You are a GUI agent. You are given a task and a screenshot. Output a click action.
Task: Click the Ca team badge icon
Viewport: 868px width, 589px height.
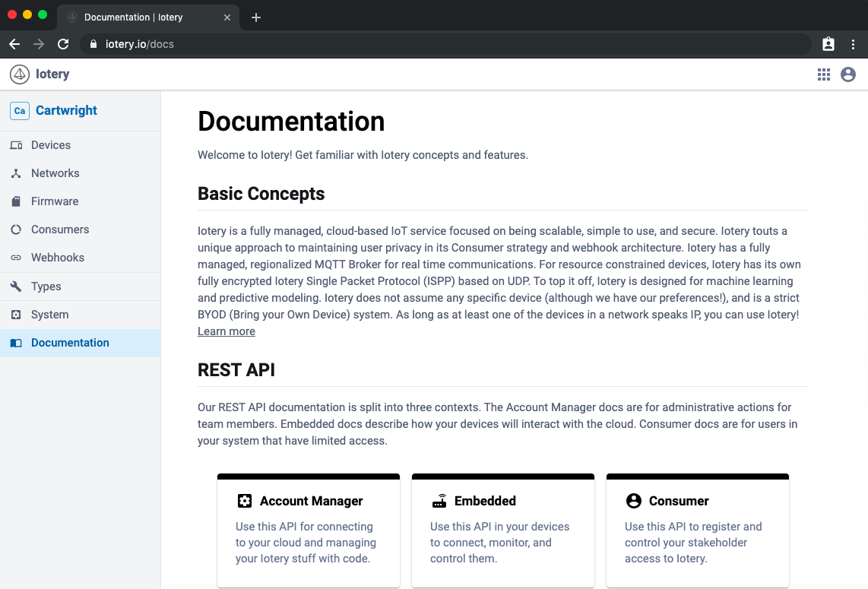pos(19,111)
